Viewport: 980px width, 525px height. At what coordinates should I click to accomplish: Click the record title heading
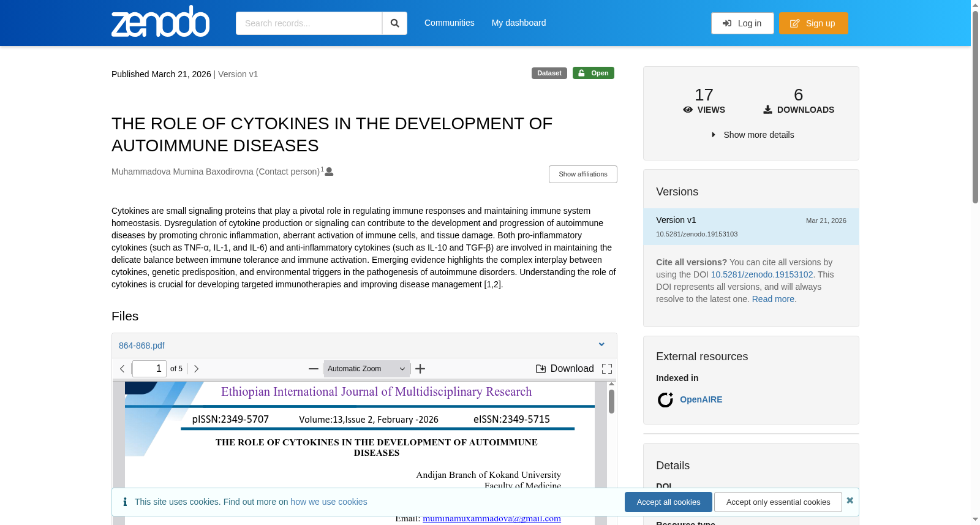pyautogui.click(x=332, y=134)
